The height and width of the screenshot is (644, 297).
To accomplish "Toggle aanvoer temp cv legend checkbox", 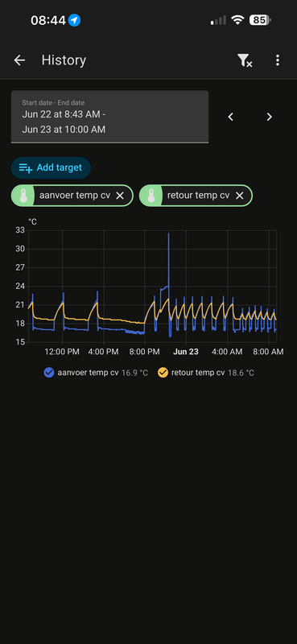I will pyautogui.click(x=49, y=373).
